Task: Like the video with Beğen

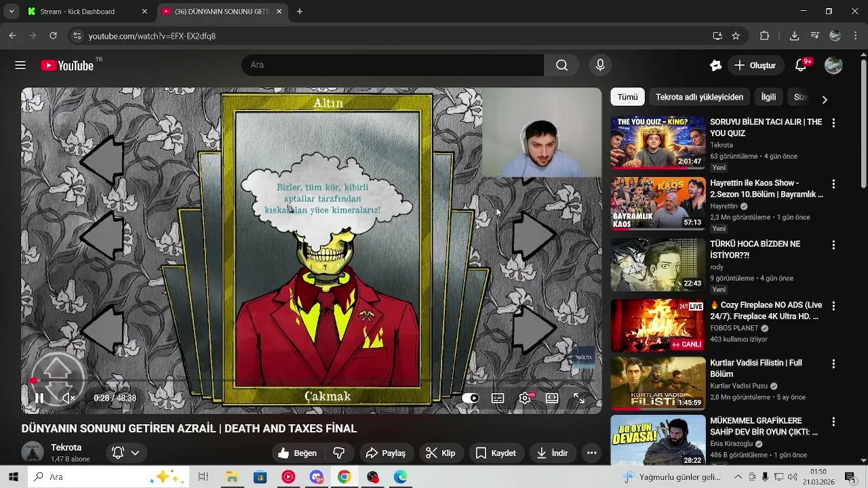Action: point(297,453)
